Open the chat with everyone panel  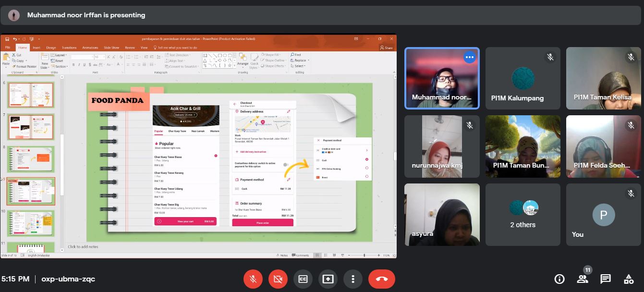[x=606, y=279]
